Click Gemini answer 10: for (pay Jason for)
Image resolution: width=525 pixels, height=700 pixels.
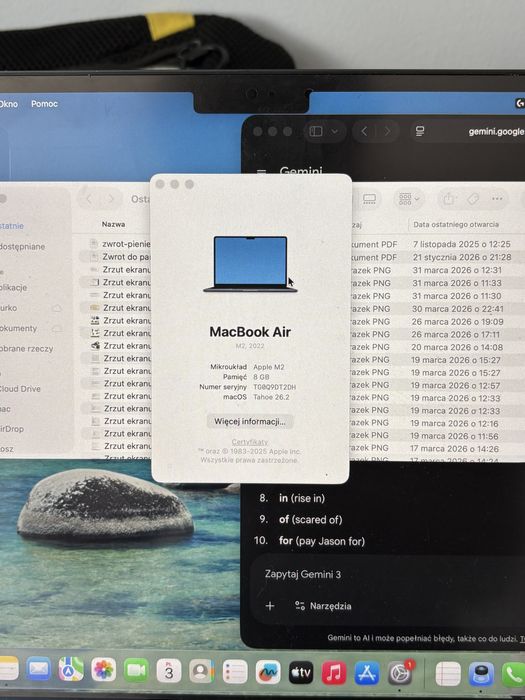tap(322, 541)
